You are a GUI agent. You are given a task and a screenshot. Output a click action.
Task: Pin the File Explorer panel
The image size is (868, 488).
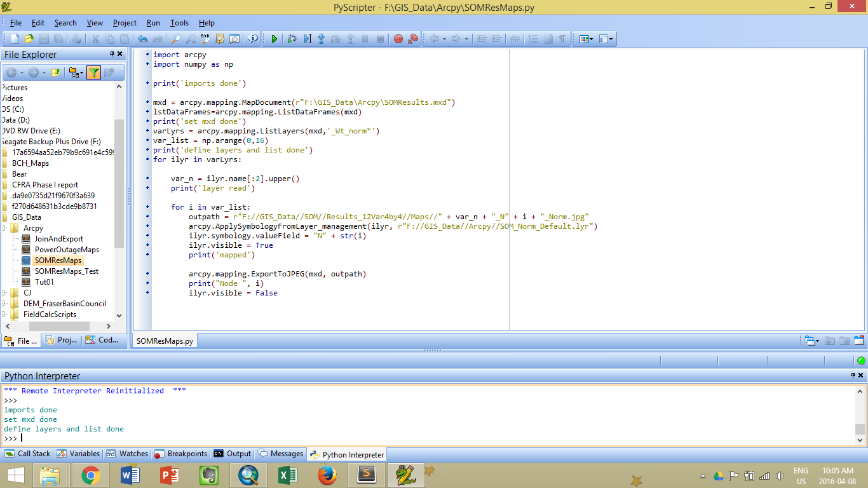(x=112, y=55)
